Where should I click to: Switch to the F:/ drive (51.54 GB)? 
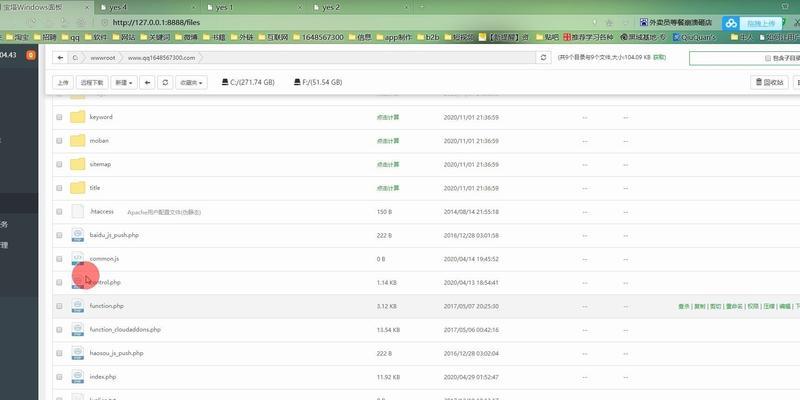click(318, 82)
